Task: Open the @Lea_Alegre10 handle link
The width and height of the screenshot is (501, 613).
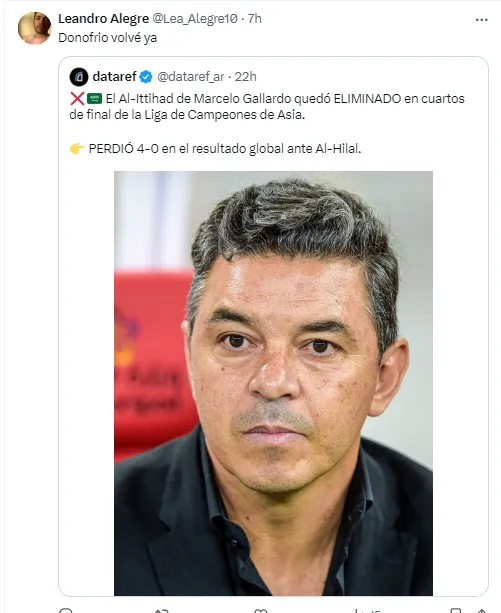Action: [x=195, y=18]
